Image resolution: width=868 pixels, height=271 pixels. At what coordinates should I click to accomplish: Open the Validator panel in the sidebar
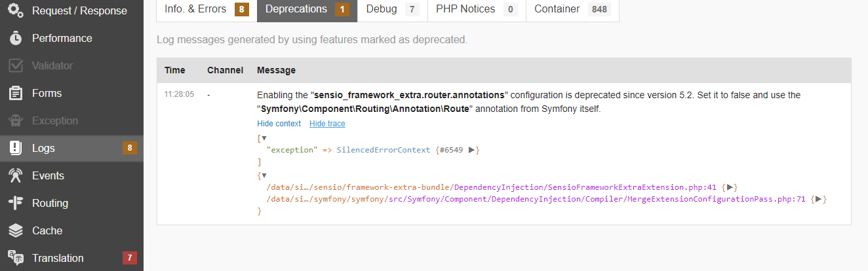tap(52, 65)
